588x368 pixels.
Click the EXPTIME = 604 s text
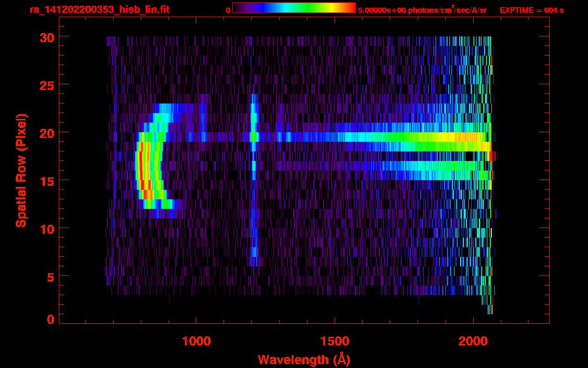[531, 10]
